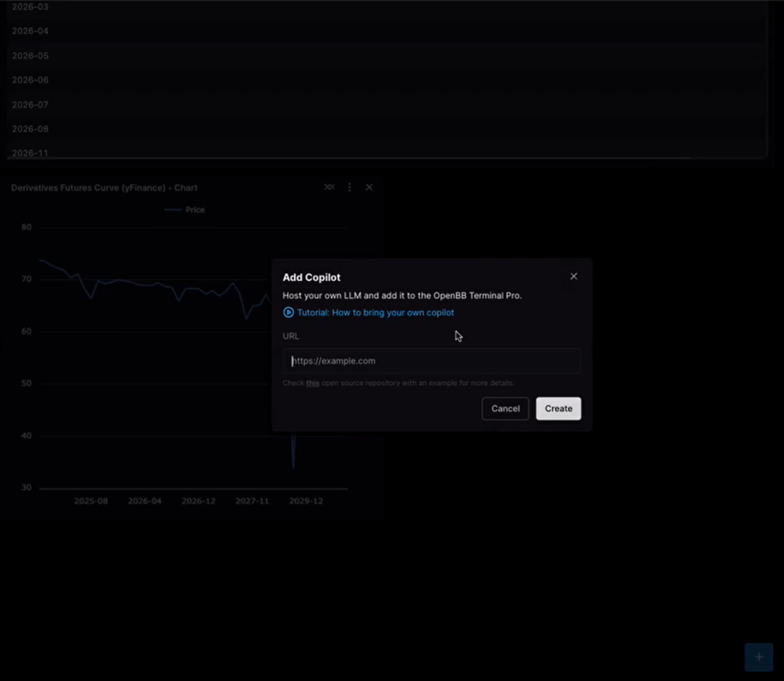784x681 pixels.
Task: Click the 2029-12 axis label
Action: click(306, 501)
